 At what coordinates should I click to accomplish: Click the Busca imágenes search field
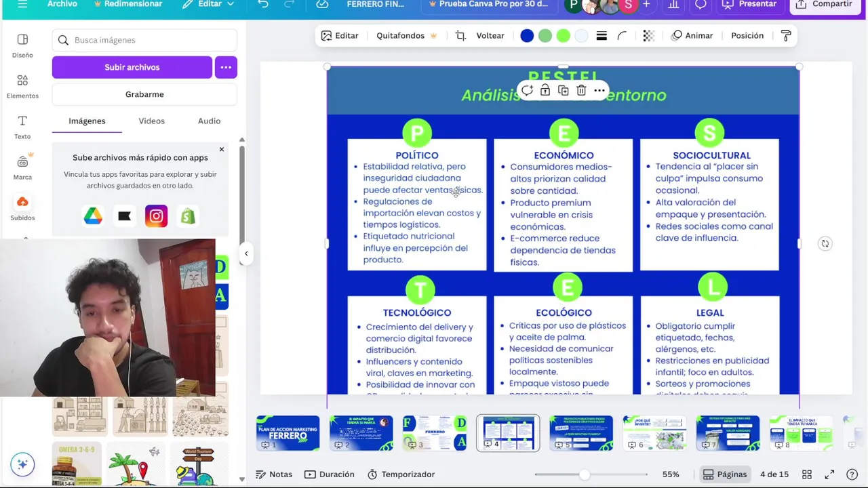pos(144,40)
